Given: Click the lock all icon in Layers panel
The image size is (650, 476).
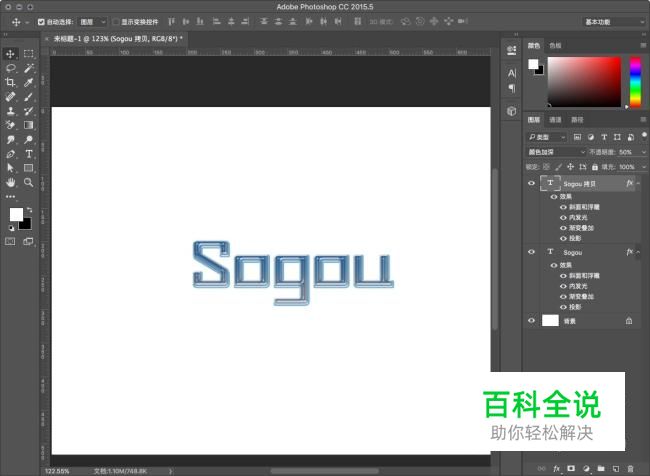Looking at the screenshot, I should [595, 167].
